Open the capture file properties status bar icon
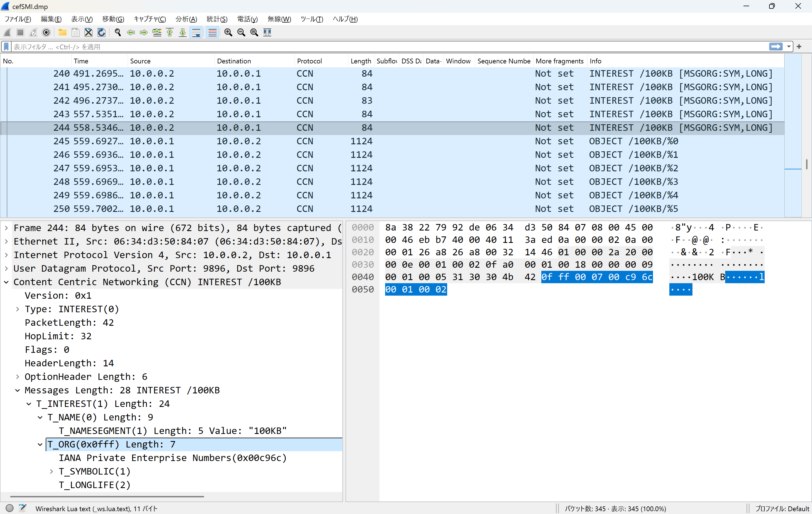The width and height of the screenshot is (812, 514). (23, 508)
